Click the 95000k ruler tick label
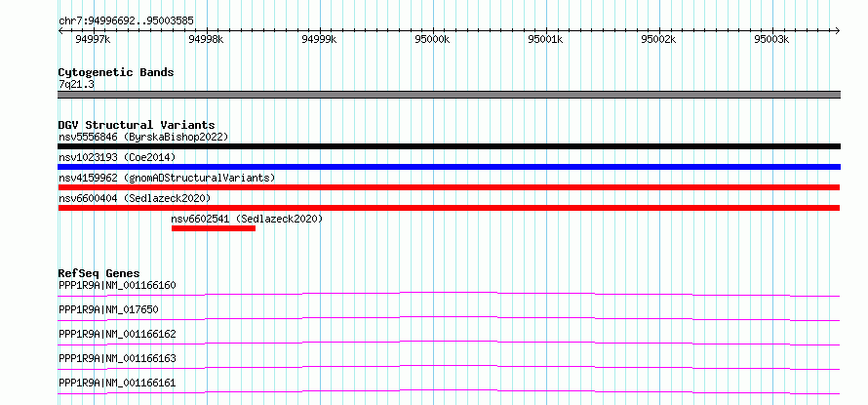 pos(432,40)
